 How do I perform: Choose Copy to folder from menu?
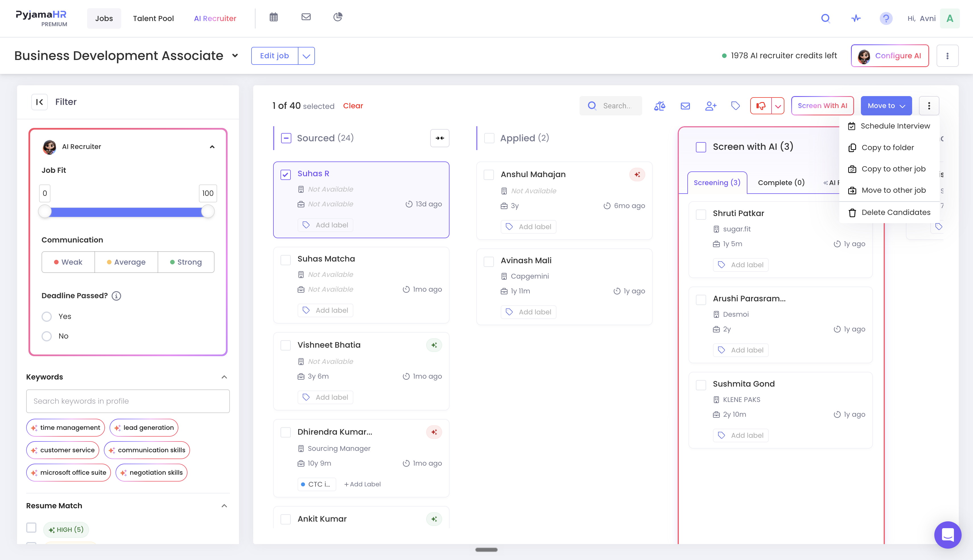click(888, 148)
